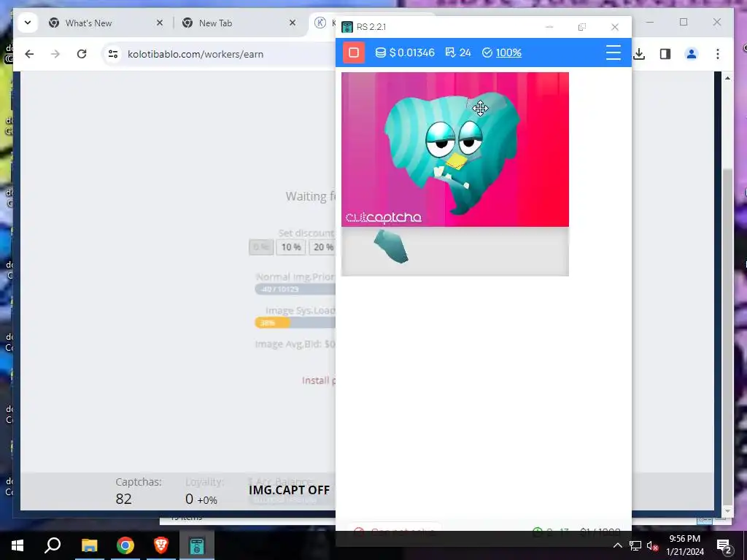This screenshot has width=747, height=560.
Task: Close the New Tab tab
Action: point(293,23)
